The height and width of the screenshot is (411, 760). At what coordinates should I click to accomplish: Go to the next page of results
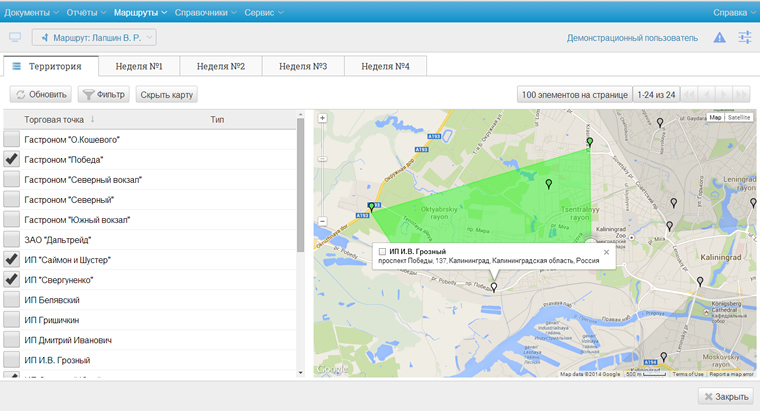tap(724, 95)
